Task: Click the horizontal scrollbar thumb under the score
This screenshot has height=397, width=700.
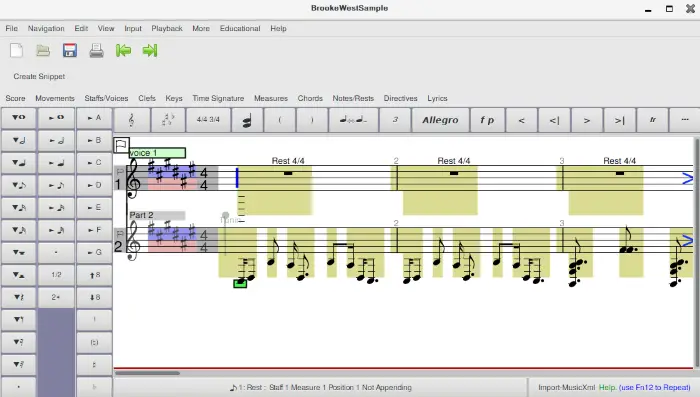Action: (x=147, y=373)
